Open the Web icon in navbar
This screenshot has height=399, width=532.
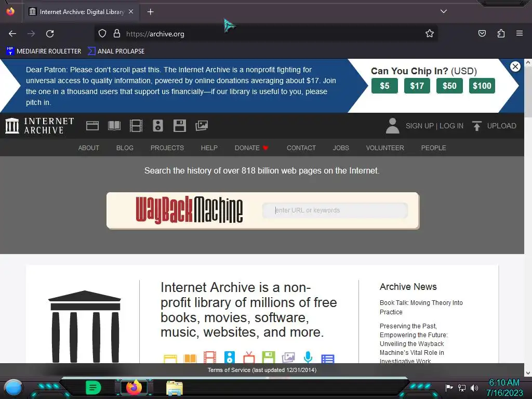tap(92, 126)
